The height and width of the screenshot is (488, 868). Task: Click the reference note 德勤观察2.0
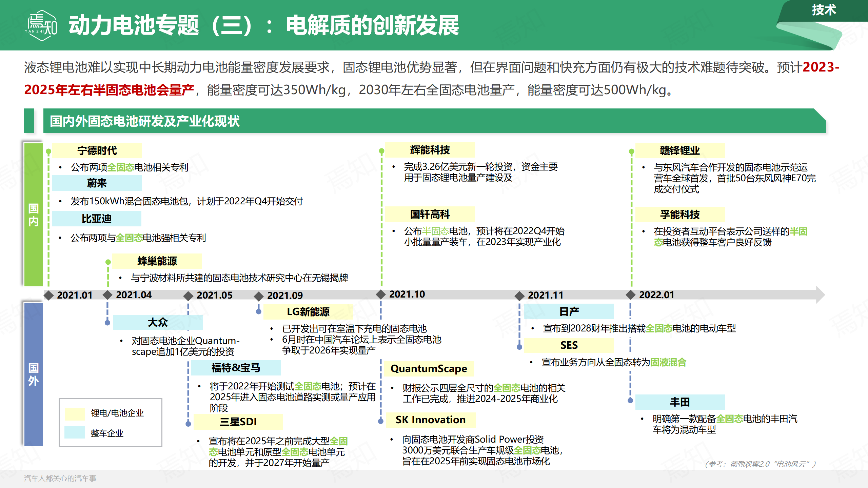760,464
